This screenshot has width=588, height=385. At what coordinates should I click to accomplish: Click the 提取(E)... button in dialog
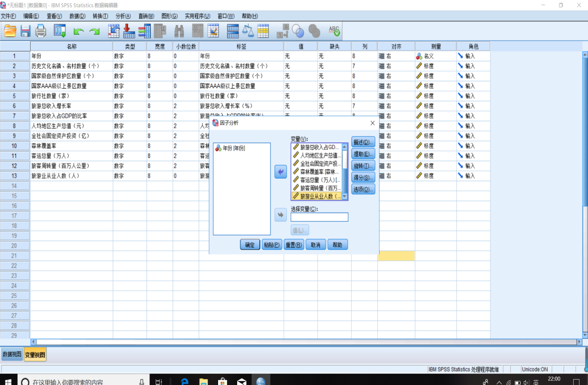point(363,154)
